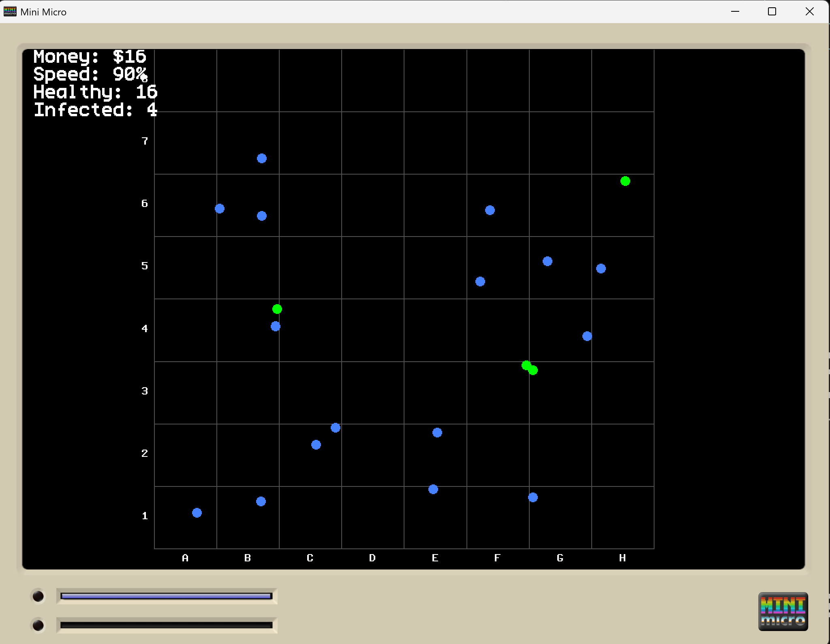Click the Infected: 4 counter text

click(x=95, y=110)
